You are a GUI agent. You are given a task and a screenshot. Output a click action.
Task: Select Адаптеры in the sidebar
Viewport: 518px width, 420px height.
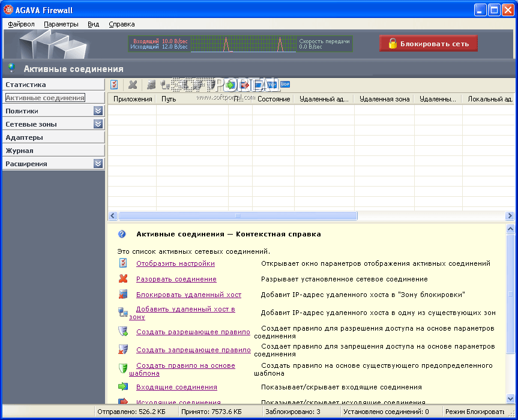coord(53,137)
